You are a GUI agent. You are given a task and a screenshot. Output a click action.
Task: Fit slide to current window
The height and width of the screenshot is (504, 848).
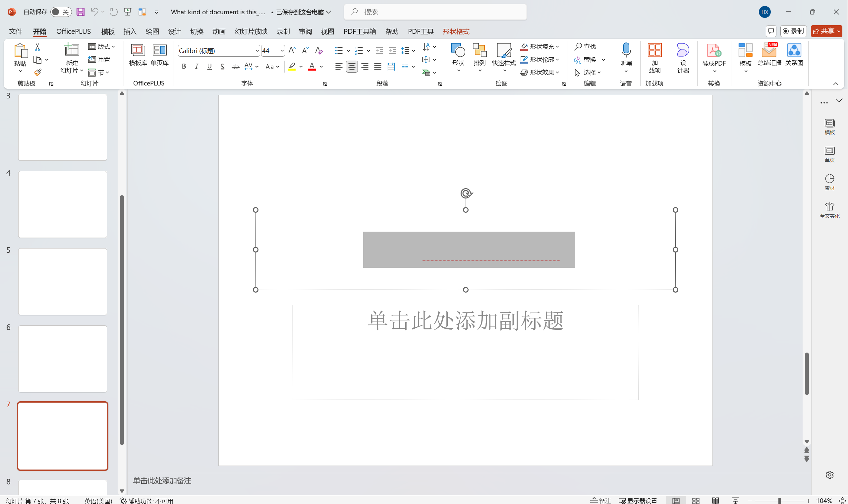842,500
